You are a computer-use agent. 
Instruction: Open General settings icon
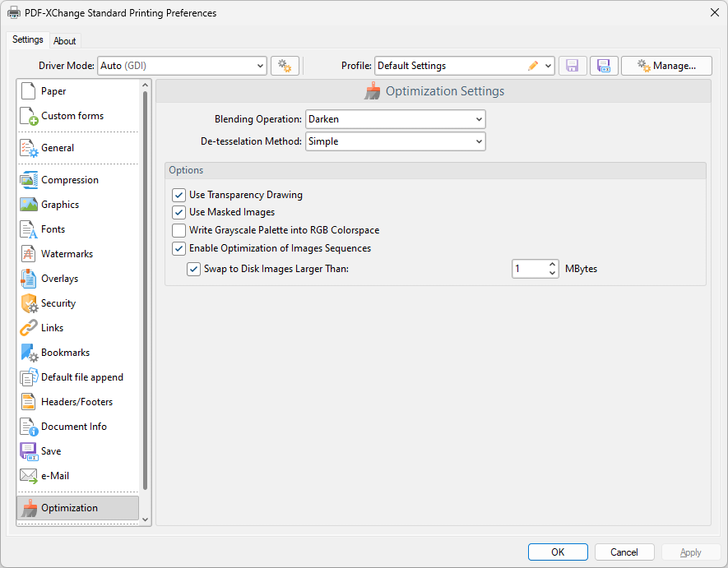(x=29, y=148)
